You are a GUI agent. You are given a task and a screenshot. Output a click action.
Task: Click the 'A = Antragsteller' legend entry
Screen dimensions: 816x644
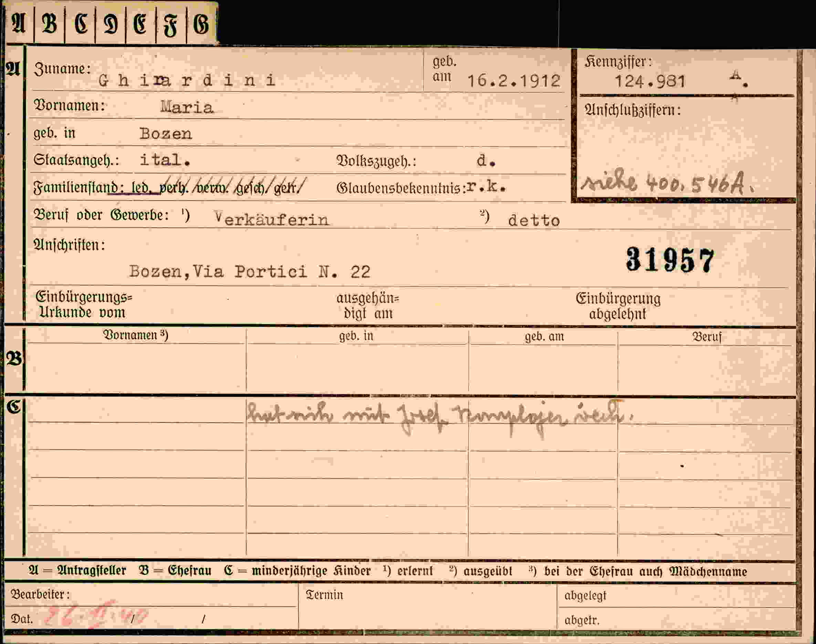(x=77, y=570)
